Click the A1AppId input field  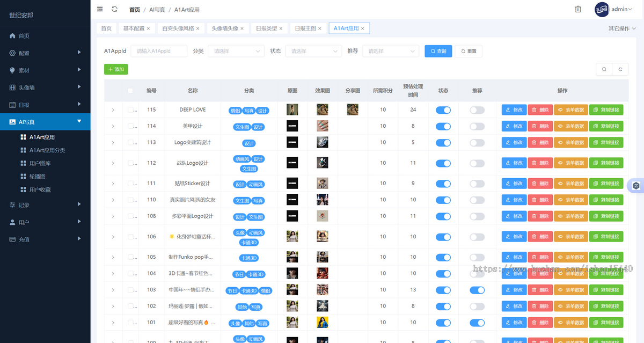pyautogui.click(x=159, y=51)
